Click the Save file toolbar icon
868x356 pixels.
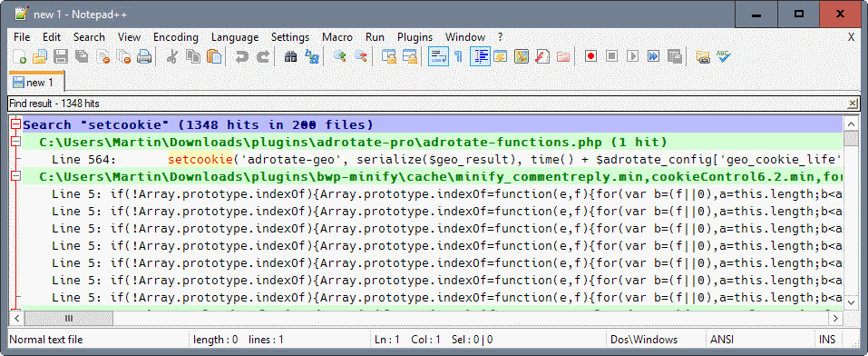pos(61,56)
